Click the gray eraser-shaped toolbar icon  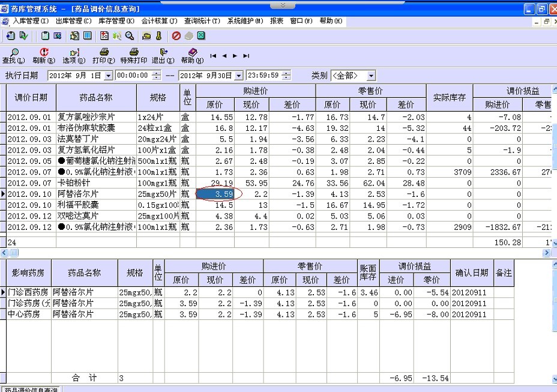click(189, 35)
